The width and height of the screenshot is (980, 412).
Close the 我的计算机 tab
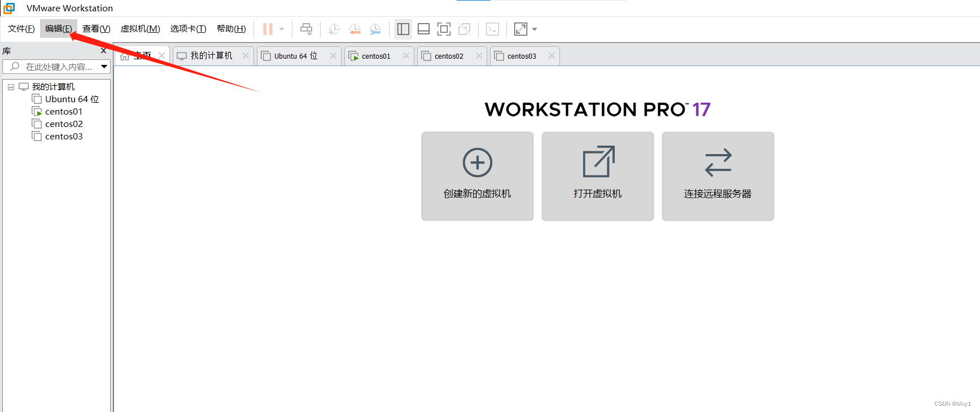246,55
